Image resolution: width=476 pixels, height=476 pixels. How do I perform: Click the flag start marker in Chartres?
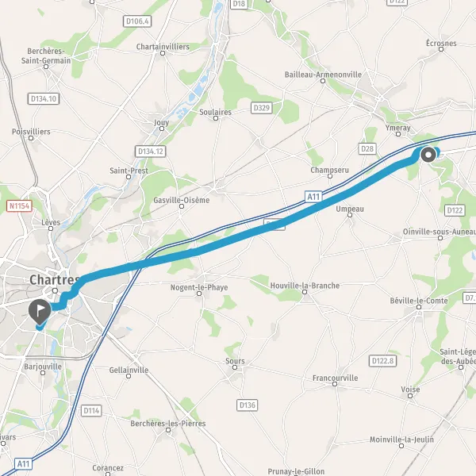(40, 312)
